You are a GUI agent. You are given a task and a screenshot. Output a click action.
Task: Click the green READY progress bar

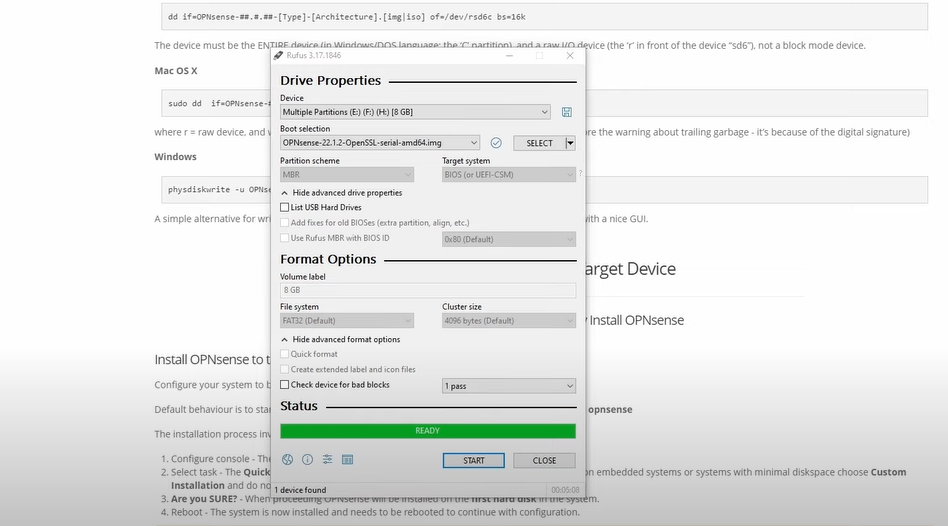coord(428,430)
